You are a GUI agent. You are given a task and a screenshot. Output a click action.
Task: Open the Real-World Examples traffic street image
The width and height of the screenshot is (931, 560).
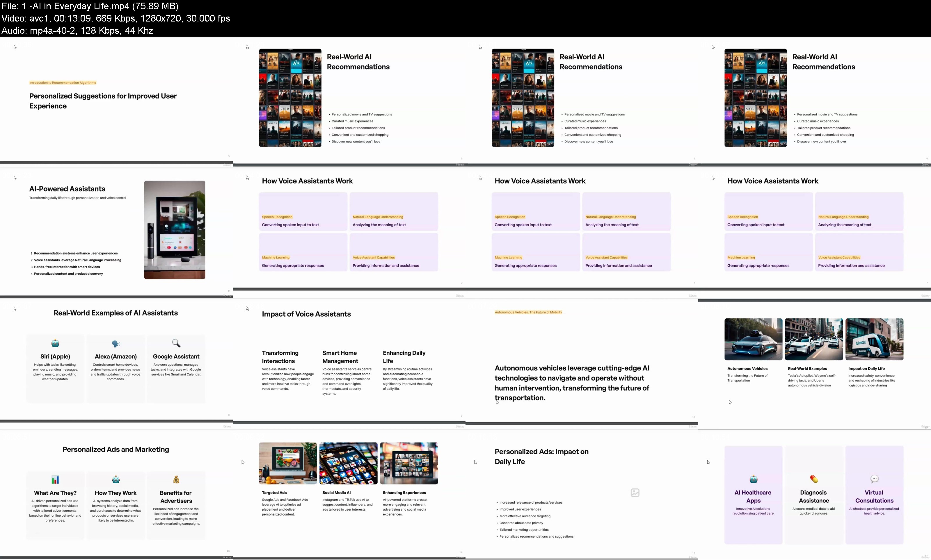[813, 339]
